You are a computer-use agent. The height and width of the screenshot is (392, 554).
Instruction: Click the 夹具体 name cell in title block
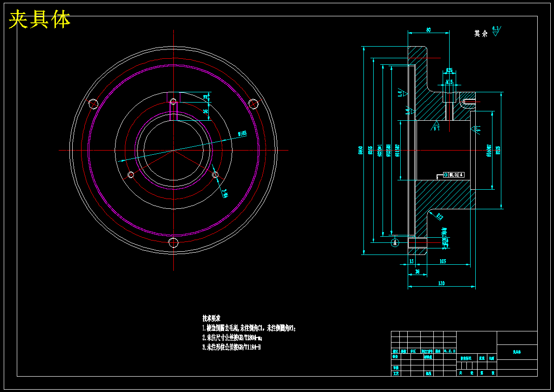517,352
